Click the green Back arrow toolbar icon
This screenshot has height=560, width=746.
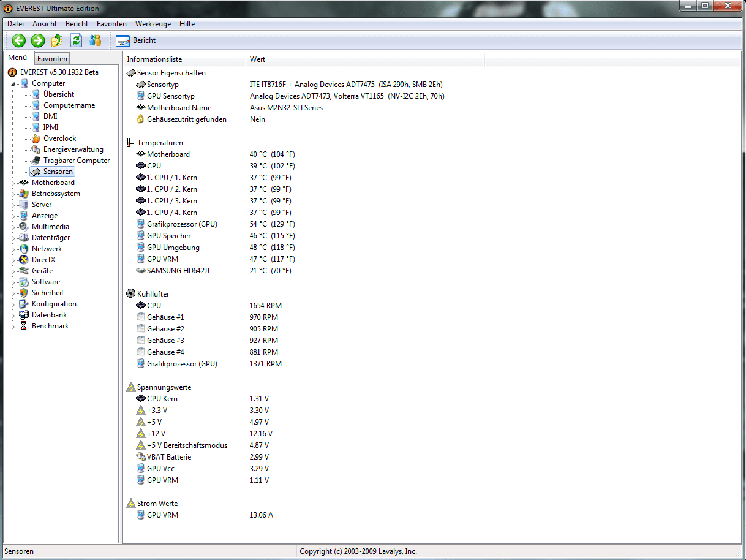click(19, 40)
